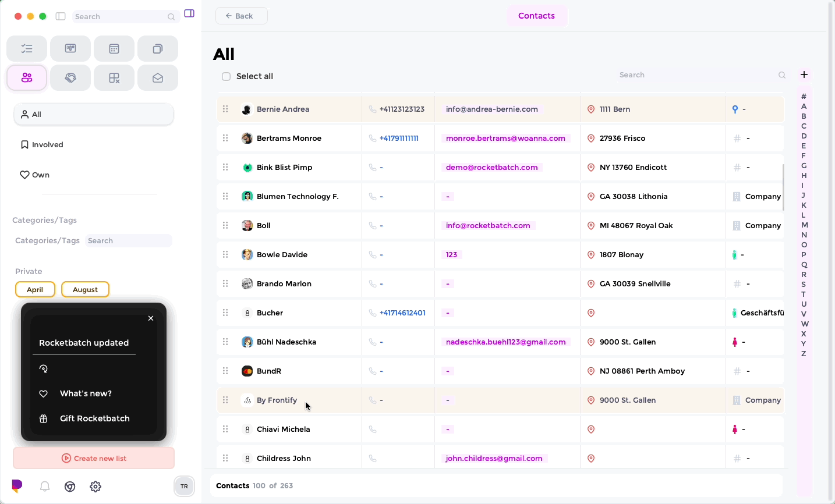Open the envelope mail icon
Screen dimensions: 835x504
[x=158, y=78]
